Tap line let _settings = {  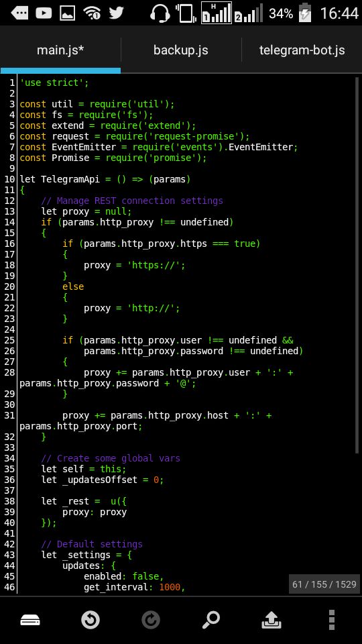coord(86,555)
